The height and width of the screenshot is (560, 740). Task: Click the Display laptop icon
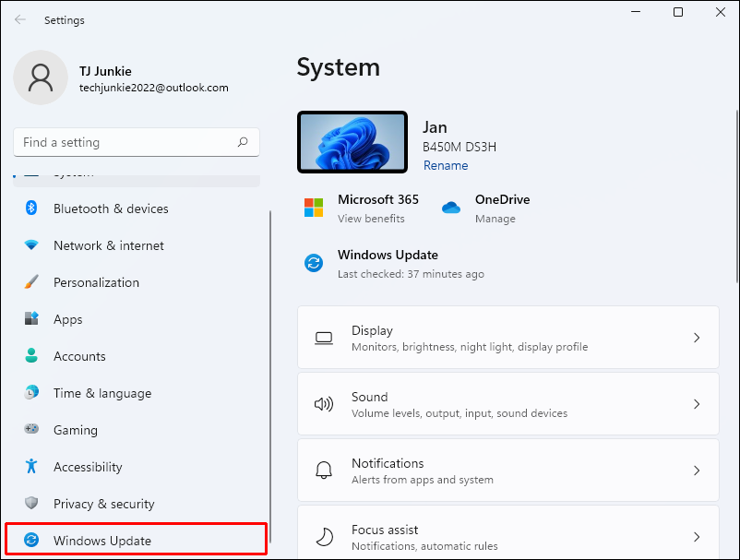[324, 338]
